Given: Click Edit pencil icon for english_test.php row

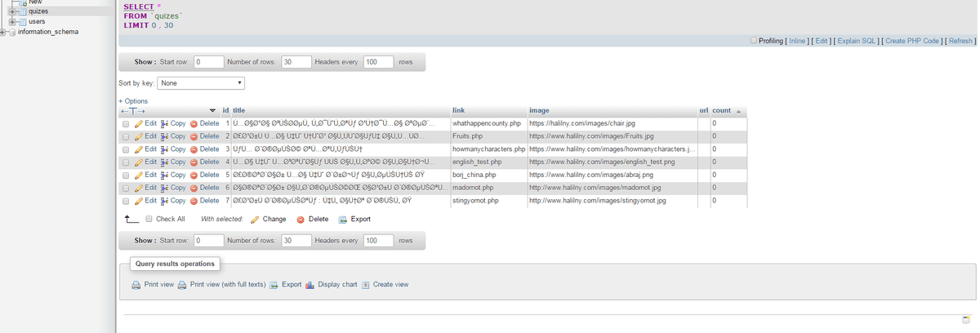Looking at the screenshot, I should 139,162.
